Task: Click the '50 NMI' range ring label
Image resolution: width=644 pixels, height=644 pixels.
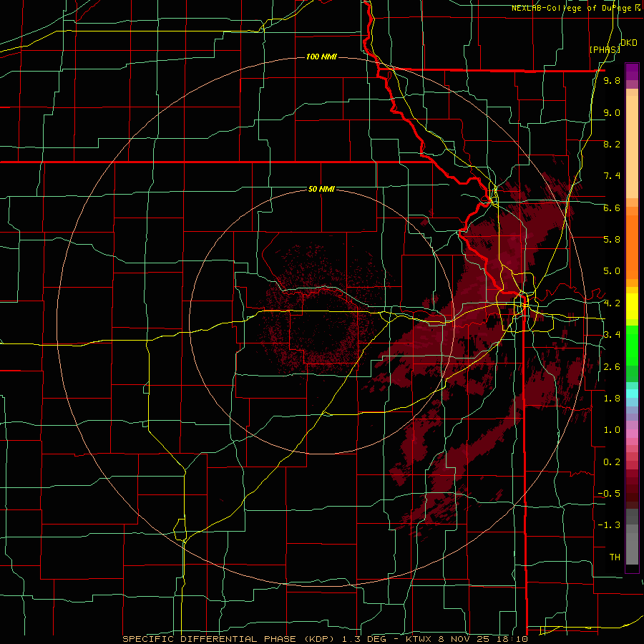Action: click(321, 190)
